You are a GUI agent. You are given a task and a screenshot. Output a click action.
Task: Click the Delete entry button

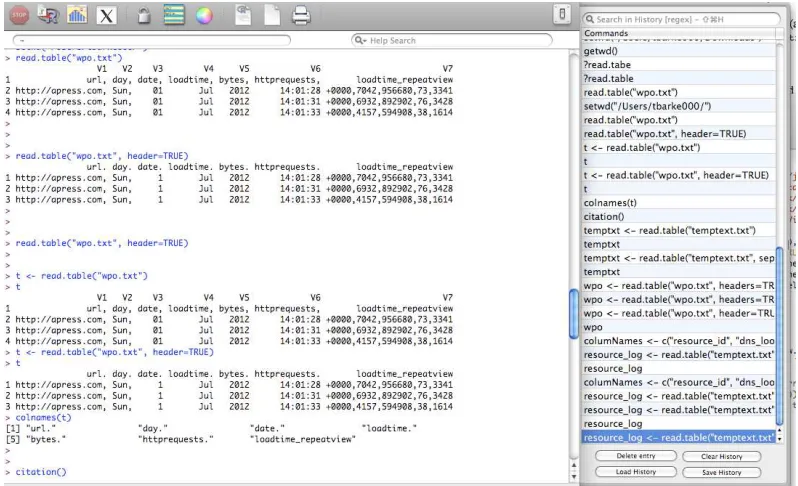click(x=636, y=456)
